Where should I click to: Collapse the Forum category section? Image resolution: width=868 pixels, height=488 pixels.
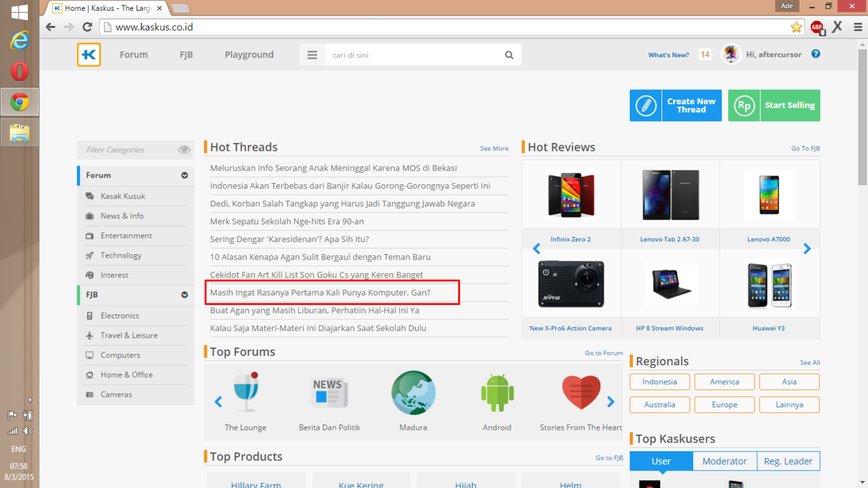click(184, 176)
